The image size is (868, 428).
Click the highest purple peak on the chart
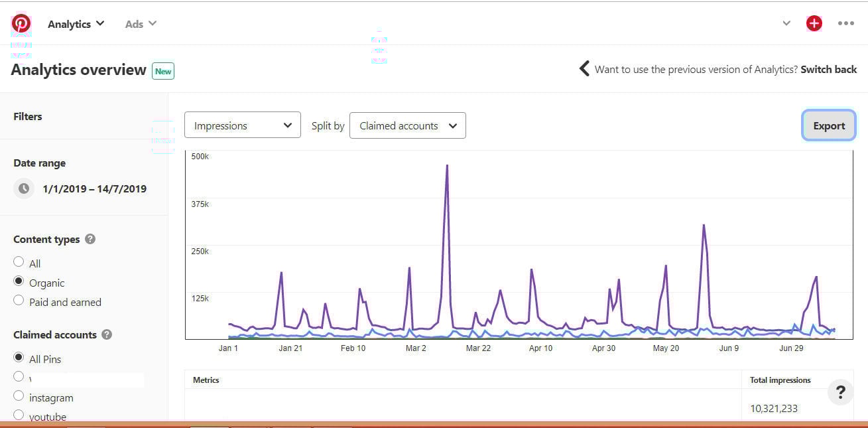(x=447, y=166)
